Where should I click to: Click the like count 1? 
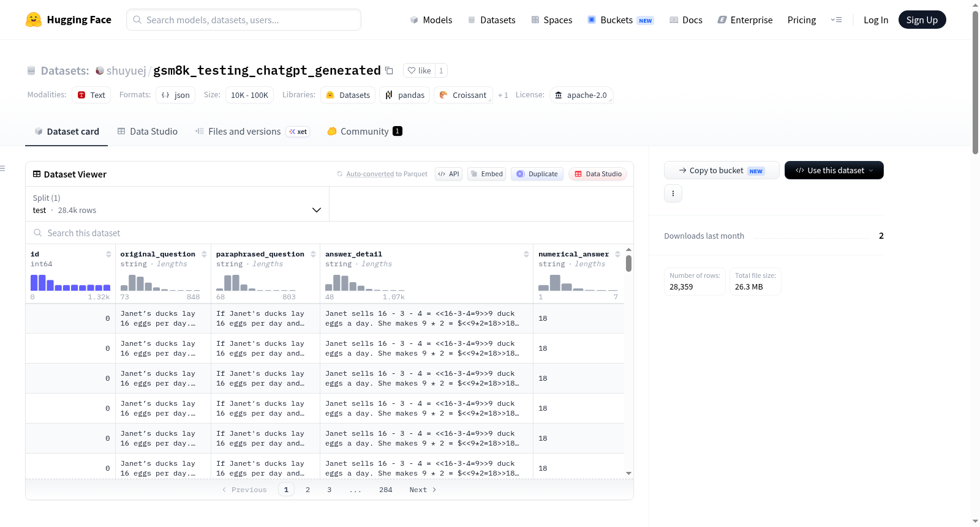(x=441, y=70)
